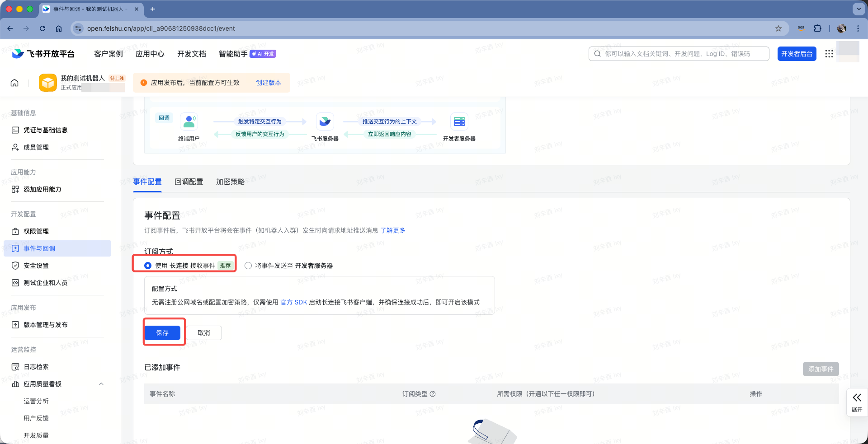Click the 我的测试机器人 app cube icon
The image size is (868, 444).
48,83
